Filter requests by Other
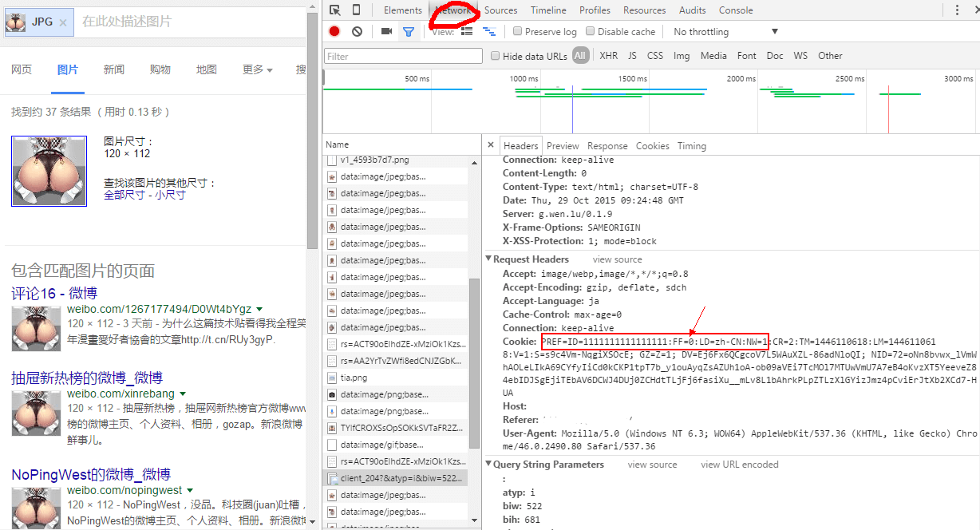Screen dimensions: 980x530 click(x=830, y=56)
